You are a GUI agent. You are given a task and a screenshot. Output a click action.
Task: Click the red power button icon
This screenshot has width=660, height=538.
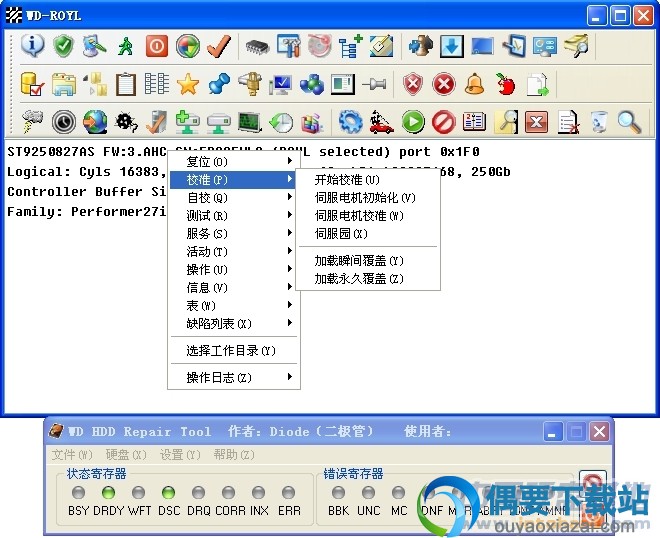click(157, 45)
